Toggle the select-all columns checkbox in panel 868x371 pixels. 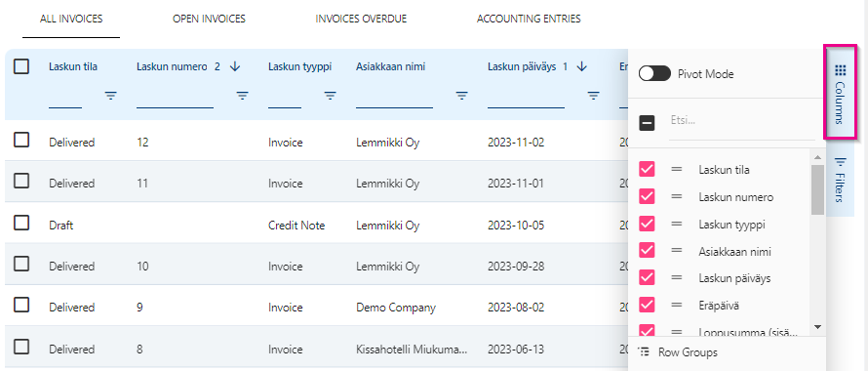pyautogui.click(x=648, y=123)
